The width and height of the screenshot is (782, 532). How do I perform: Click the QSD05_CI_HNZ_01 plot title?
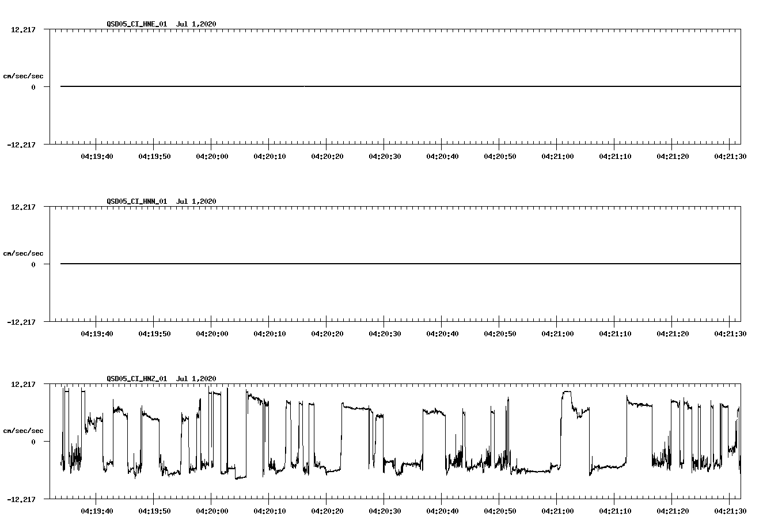(x=161, y=378)
